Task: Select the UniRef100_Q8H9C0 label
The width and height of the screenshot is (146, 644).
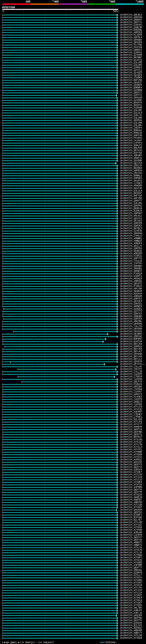Action: [x=131, y=50]
